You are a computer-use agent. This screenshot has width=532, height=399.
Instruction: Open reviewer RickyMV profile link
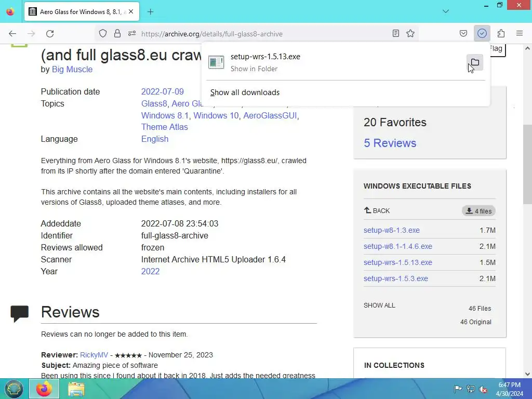coord(94,355)
